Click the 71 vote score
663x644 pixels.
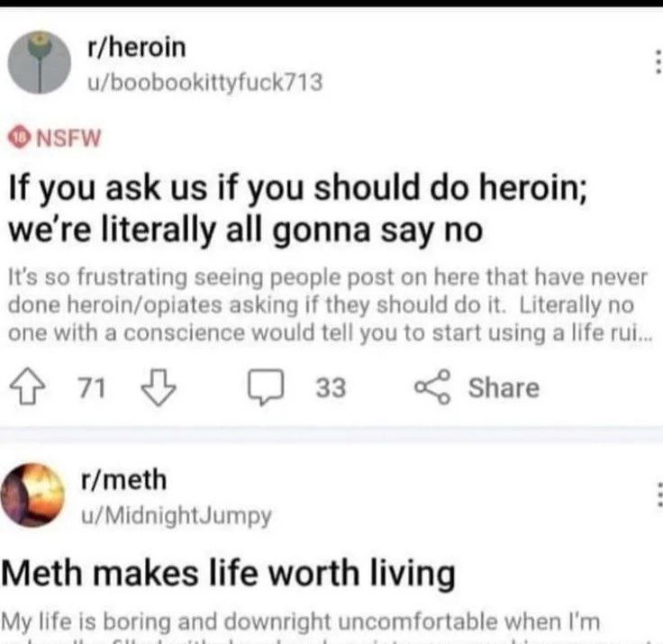(x=91, y=388)
